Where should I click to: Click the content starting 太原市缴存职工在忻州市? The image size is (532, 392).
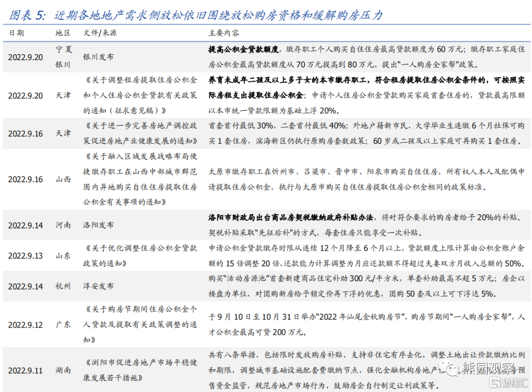(x=366, y=179)
